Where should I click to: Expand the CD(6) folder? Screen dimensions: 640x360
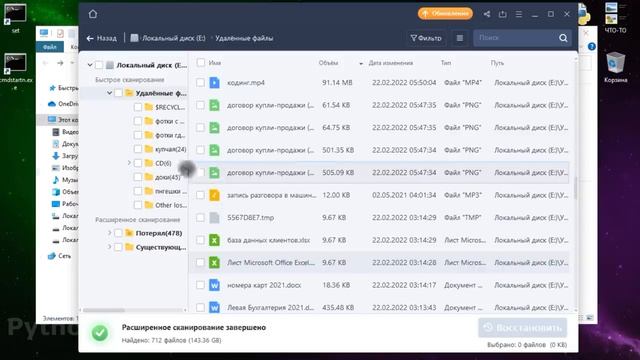[129, 163]
